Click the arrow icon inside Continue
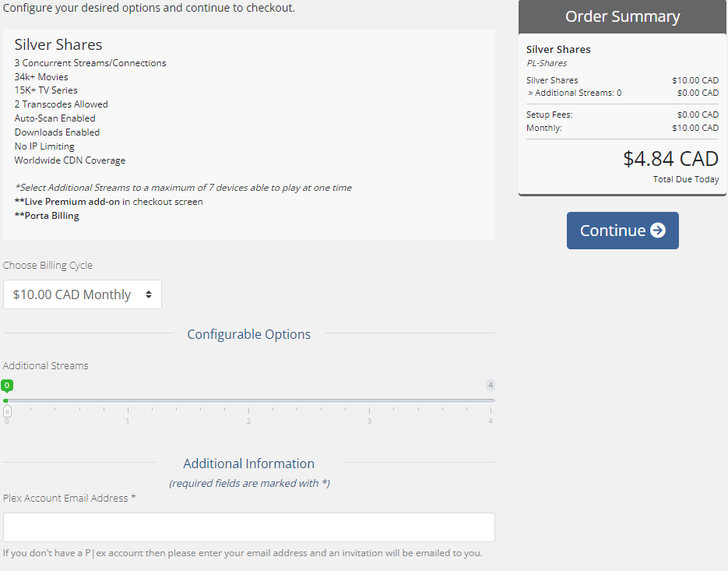The width and height of the screenshot is (728, 571). tap(657, 231)
